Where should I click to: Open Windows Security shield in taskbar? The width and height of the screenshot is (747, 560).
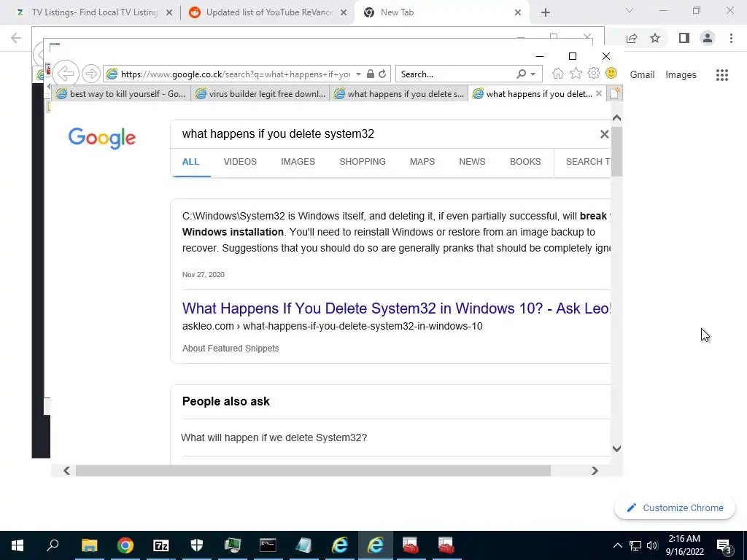point(197,545)
